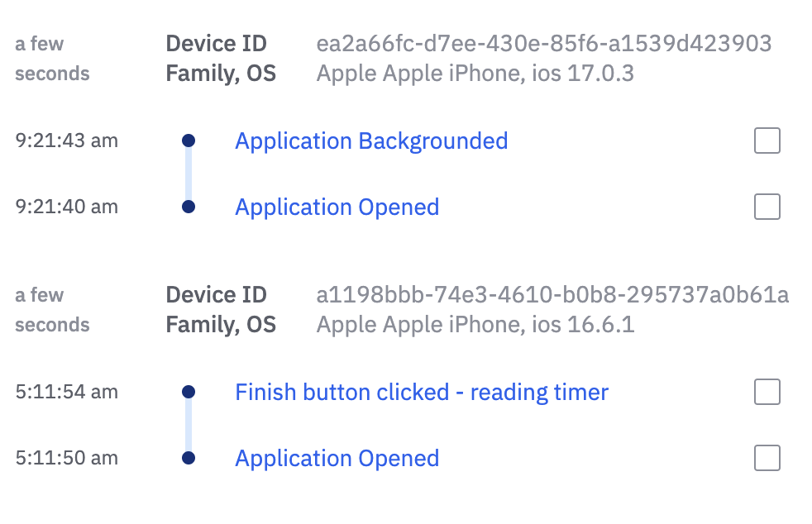
Task: Click the 5:11:54 am timestamp
Action: coord(67,392)
